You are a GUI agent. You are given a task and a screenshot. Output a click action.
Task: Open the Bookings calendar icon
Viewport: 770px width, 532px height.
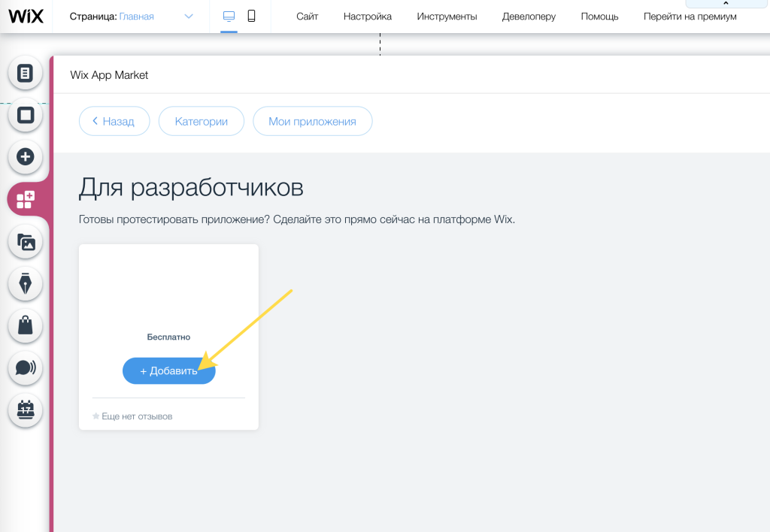[25, 410]
